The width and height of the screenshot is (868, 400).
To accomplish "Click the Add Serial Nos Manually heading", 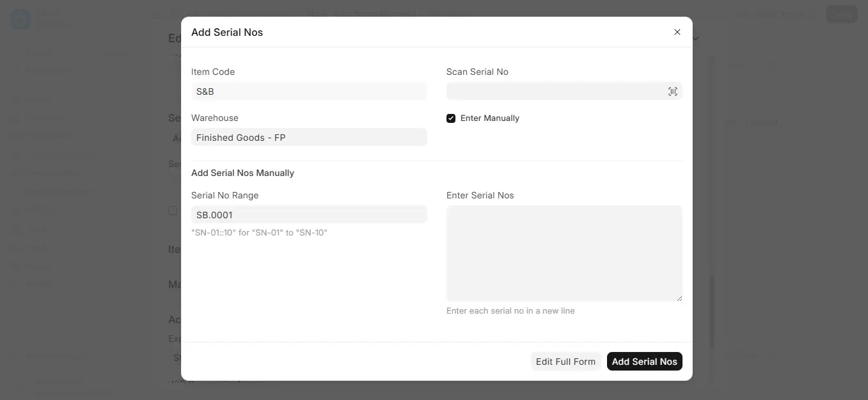I will [242, 173].
